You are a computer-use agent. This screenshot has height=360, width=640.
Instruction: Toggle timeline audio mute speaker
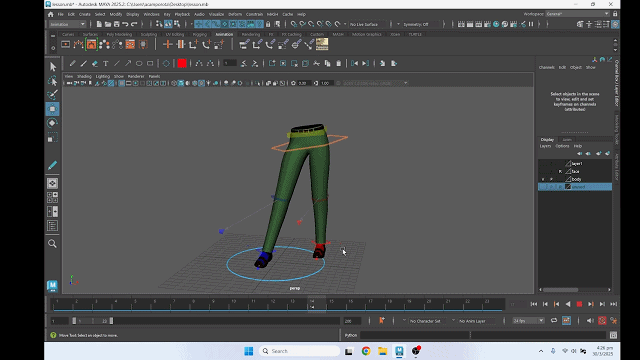pyautogui.click(x=590, y=321)
